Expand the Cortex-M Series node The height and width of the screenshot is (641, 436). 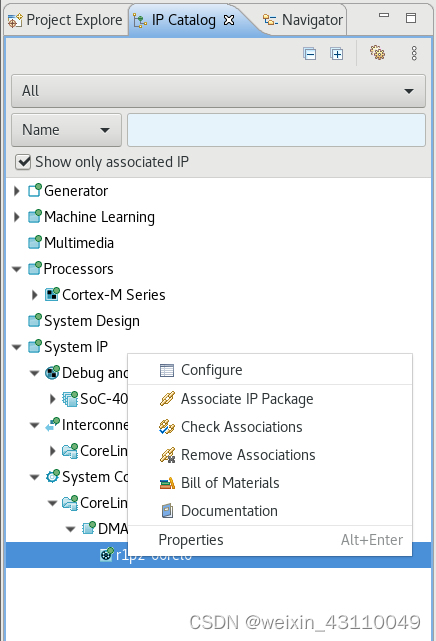(34, 295)
